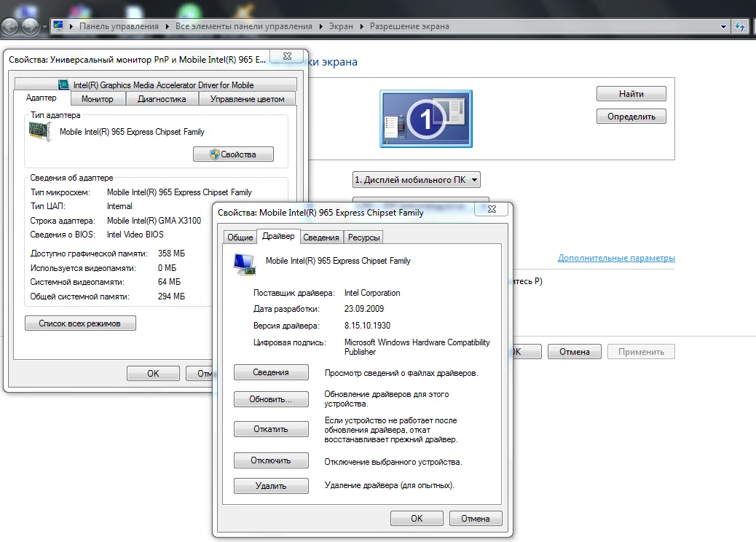Image resolution: width=756 pixels, height=542 pixels.
Task: Click the Forward navigation arrow
Action: coord(31,26)
